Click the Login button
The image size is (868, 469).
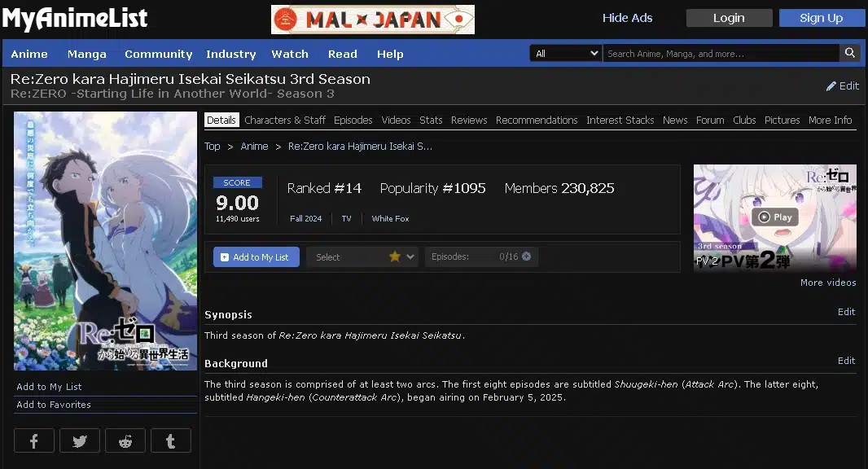coord(729,18)
